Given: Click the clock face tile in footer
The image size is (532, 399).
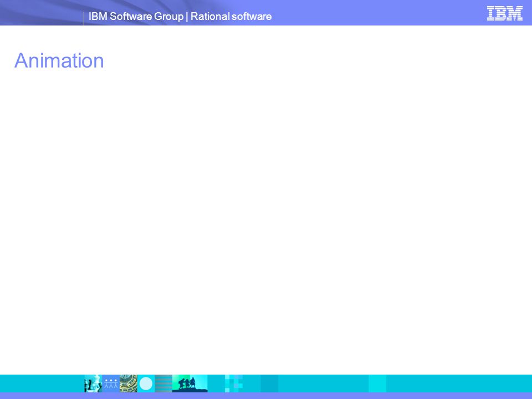Looking at the screenshot, I should point(128,383).
